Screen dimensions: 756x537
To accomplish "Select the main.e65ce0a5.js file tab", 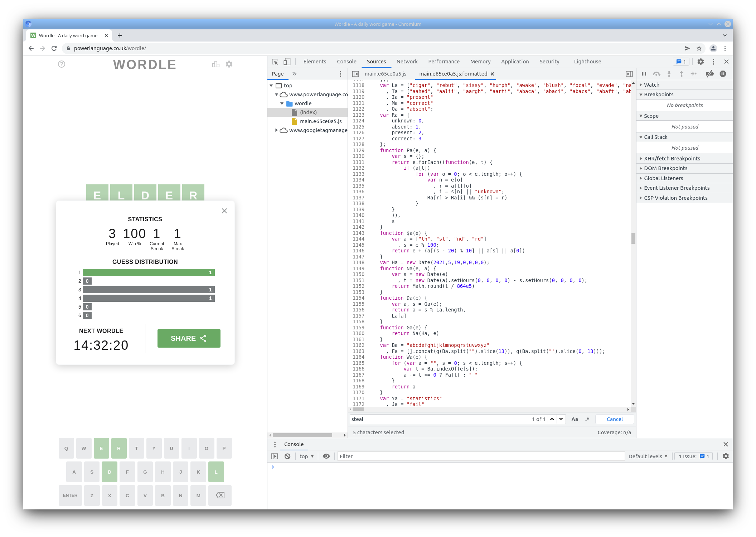I will coord(386,74).
